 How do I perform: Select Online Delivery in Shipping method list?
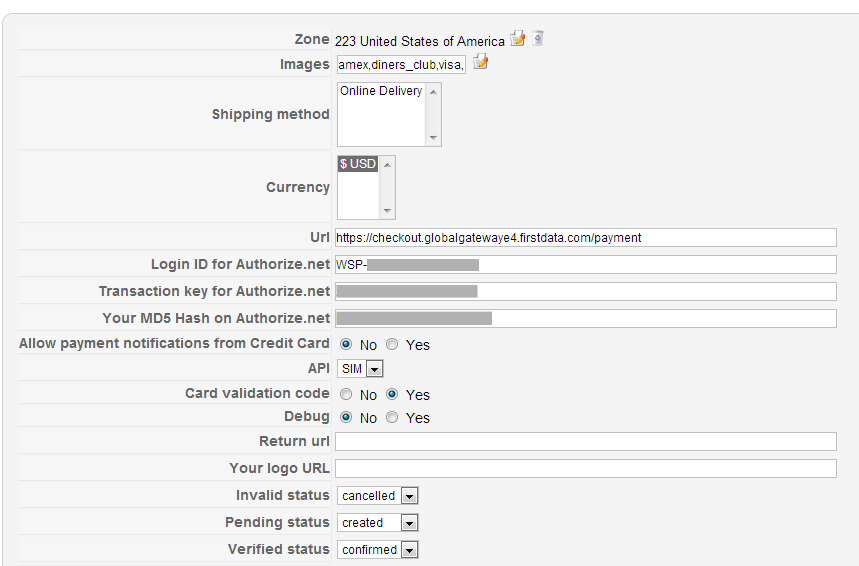(381, 91)
